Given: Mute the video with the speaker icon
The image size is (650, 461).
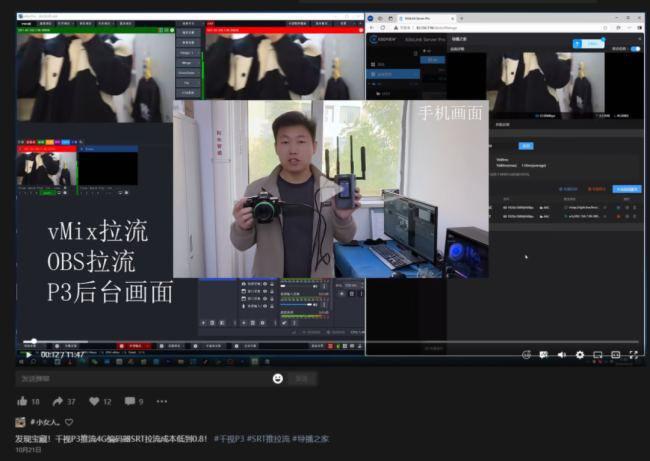Looking at the screenshot, I should click(562, 355).
